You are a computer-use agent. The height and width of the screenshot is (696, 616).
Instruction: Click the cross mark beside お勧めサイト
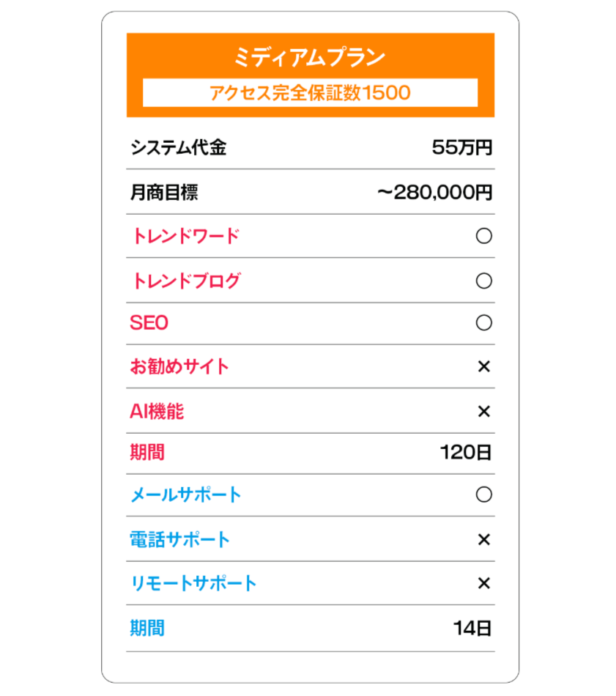click(x=483, y=366)
